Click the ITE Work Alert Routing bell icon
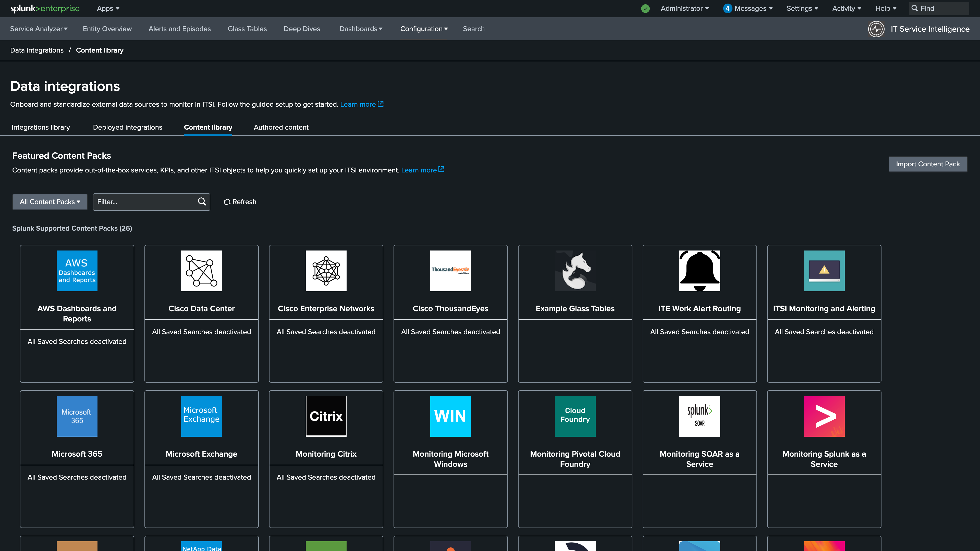980x551 pixels. [700, 271]
